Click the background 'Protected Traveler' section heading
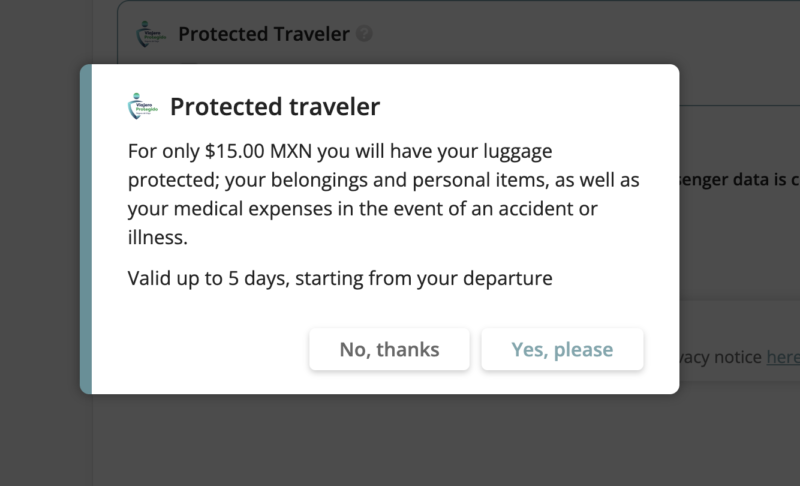Screen dimensions: 800x486 click(264, 34)
